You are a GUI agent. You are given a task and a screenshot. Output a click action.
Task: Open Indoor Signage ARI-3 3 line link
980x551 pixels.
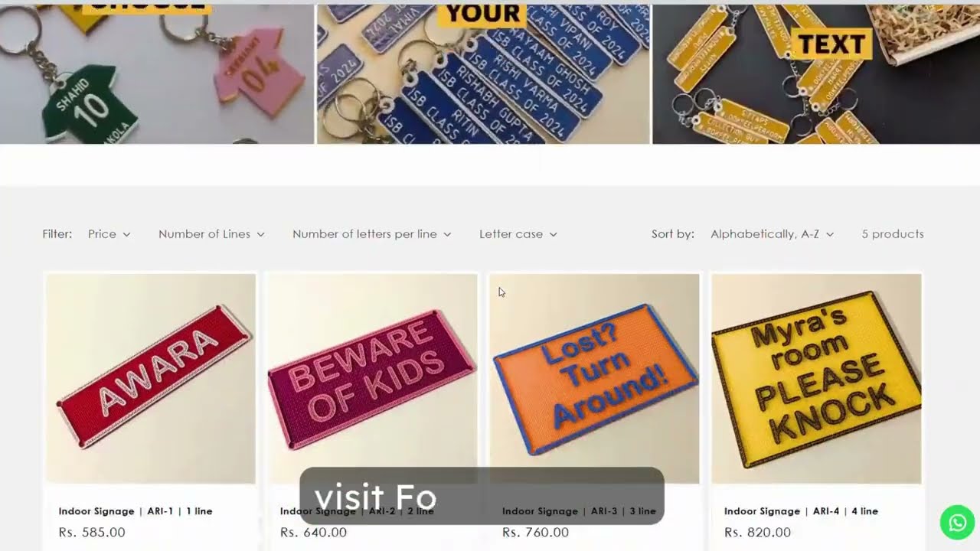click(x=579, y=511)
